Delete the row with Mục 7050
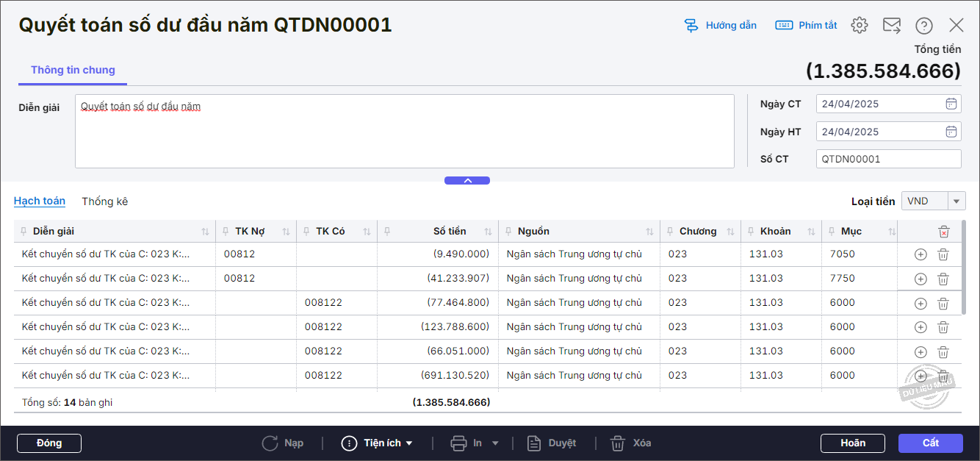980x461 pixels. 943,254
